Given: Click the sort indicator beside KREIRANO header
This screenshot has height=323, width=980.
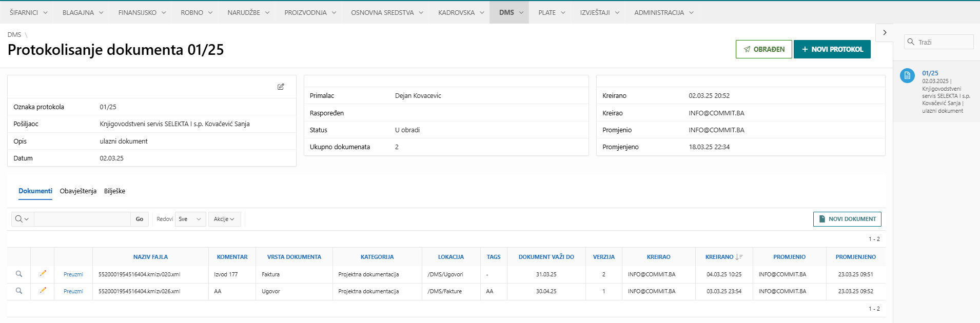Looking at the screenshot, I should point(739,257).
